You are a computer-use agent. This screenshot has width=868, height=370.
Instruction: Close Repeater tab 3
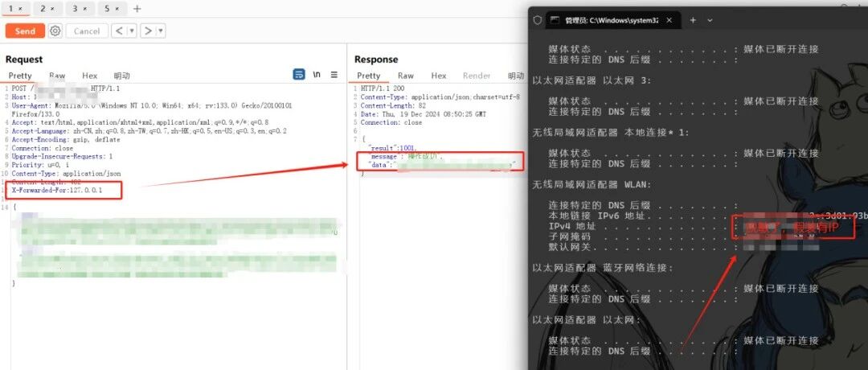pyautogui.click(x=84, y=9)
